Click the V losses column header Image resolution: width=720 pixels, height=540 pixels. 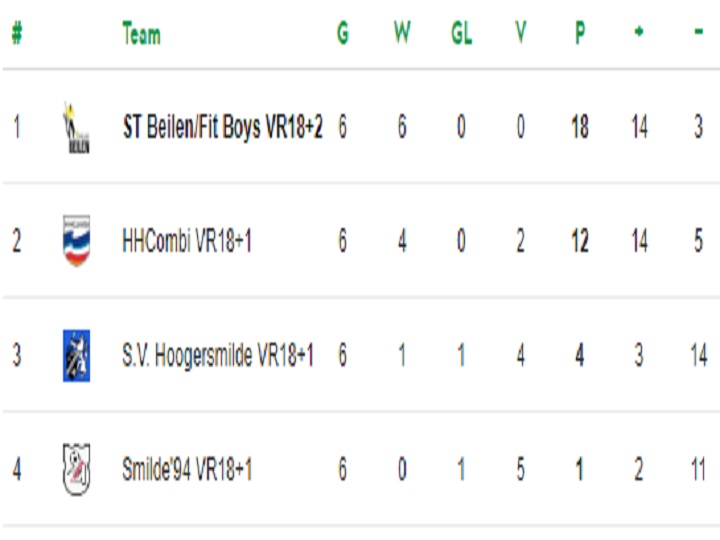521,33
